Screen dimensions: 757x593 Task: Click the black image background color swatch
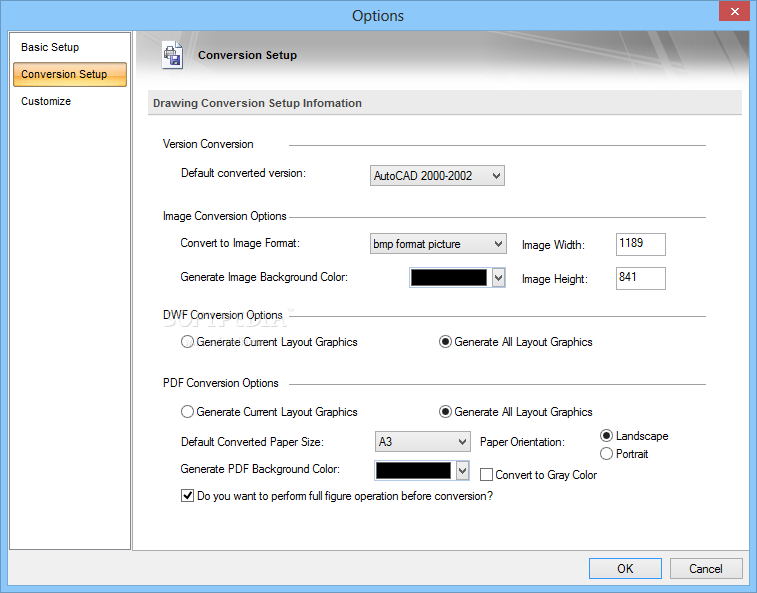[x=449, y=278]
